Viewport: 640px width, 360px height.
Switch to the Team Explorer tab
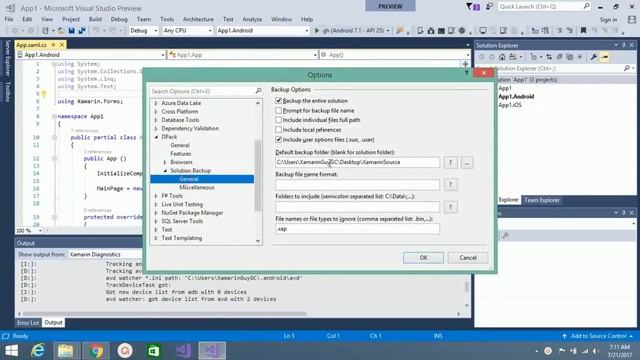pyautogui.click(x=542, y=200)
